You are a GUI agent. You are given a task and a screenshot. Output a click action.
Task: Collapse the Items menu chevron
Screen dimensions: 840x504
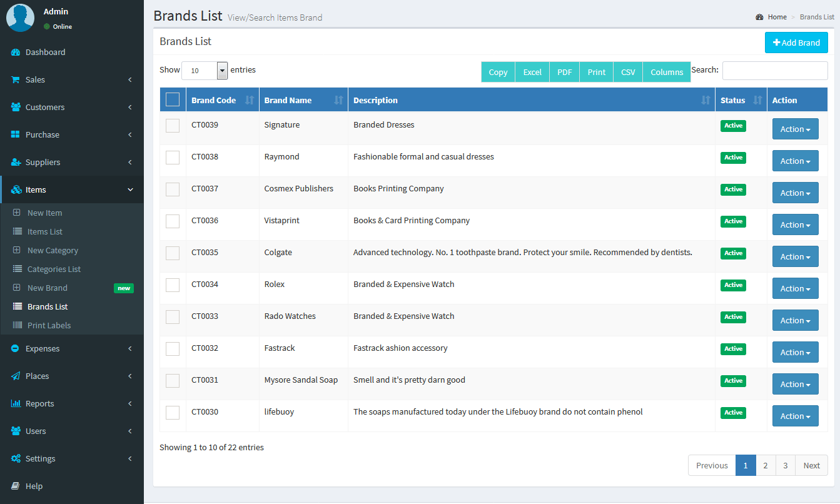point(130,190)
